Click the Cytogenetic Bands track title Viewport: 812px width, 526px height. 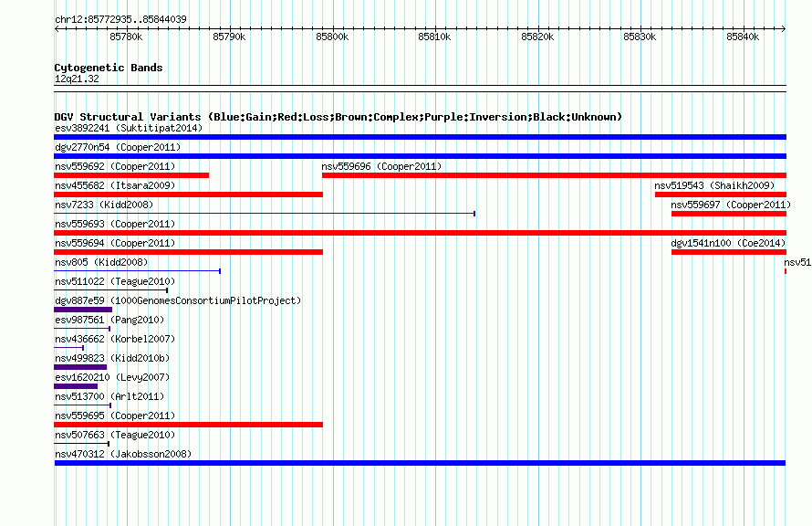click(109, 68)
